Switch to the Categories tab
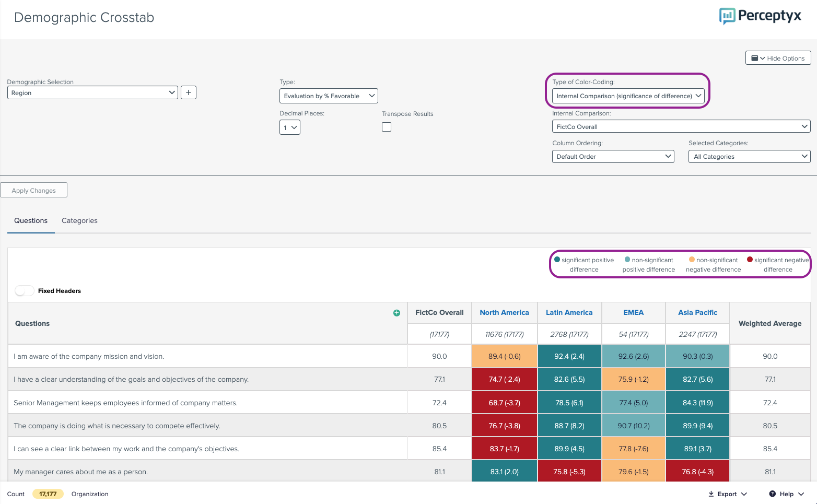This screenshot has height=504, width=817. point(79,220)
